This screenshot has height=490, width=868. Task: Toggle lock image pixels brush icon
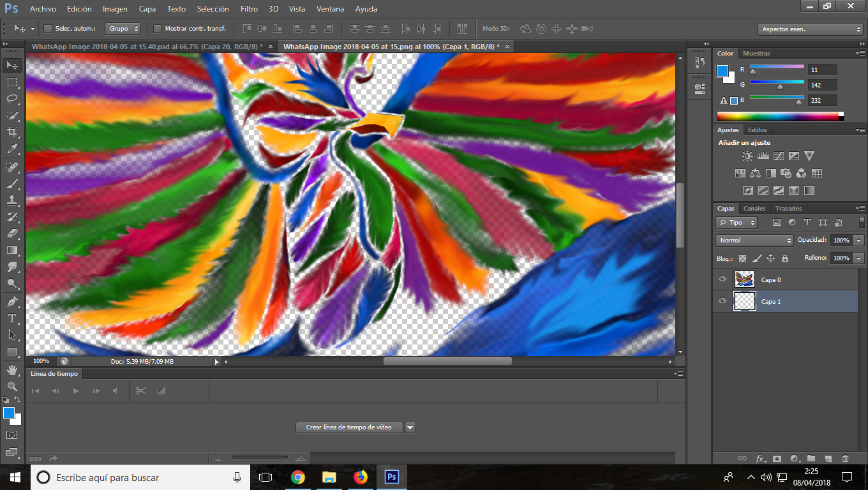coord(756,258)
